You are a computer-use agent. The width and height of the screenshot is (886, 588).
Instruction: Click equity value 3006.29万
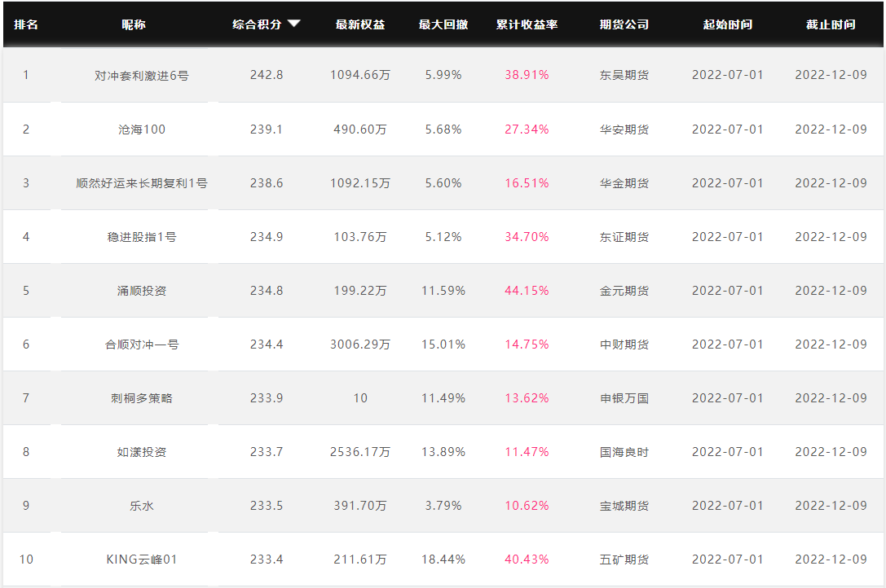pos(360,344)
